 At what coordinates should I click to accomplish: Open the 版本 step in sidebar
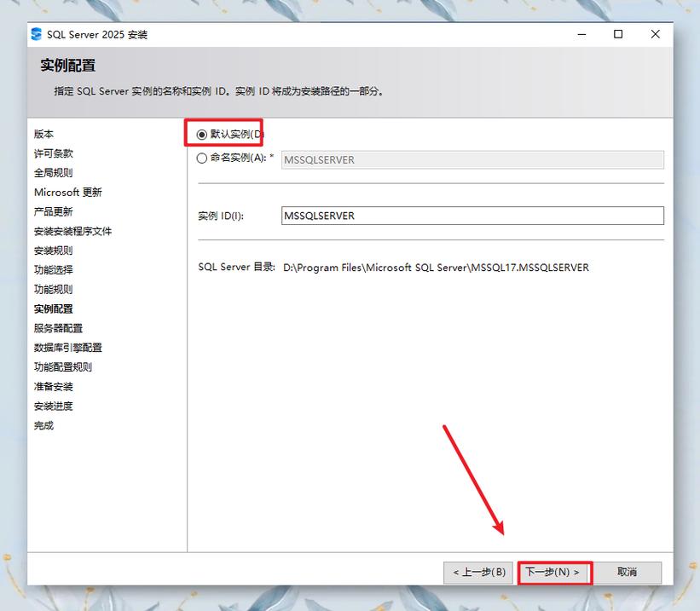point(44,134)
